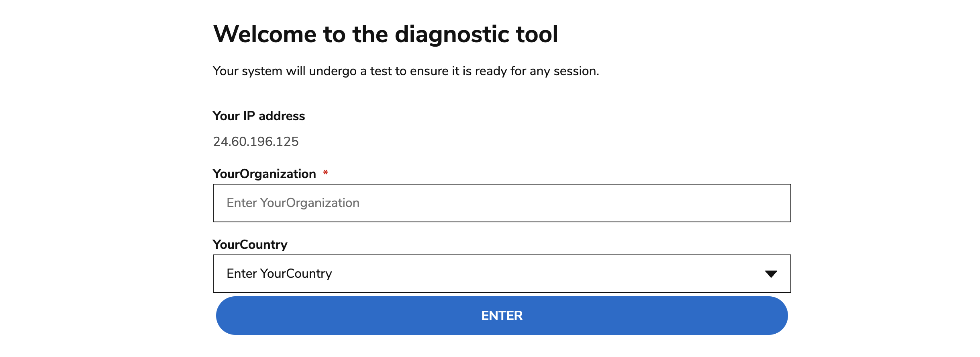Image resolution: width=980 pixels, height=357 pixels.
Task: Click the 'Welcome to the diagnostic tool' heading
Action: click(386, 34)
